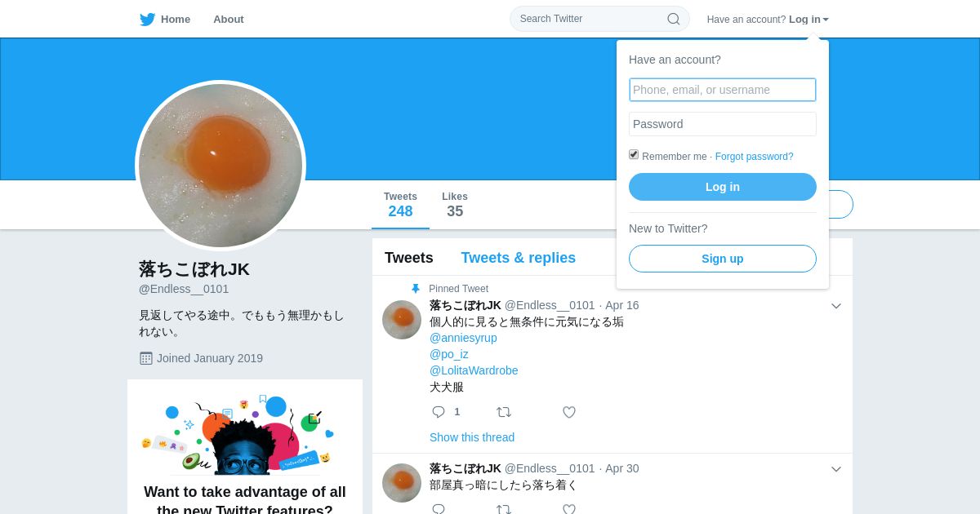
Task: Like the pinned tweet with heart icon
Action: coord(569,412)
